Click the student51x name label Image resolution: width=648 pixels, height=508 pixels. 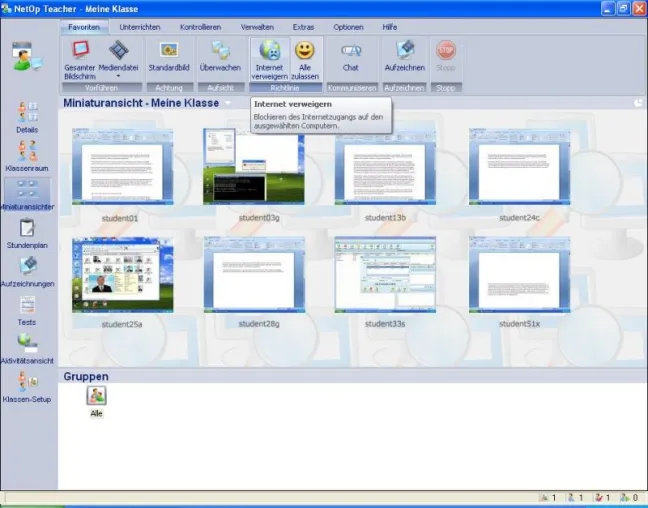(519, 324)
